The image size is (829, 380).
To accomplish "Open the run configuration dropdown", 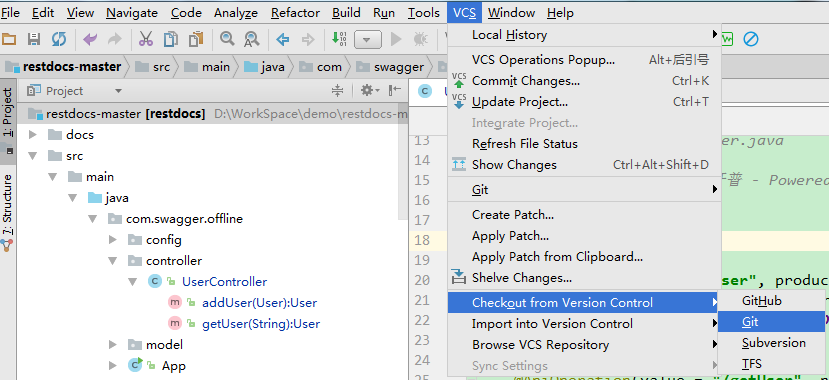I will [368, 39].
